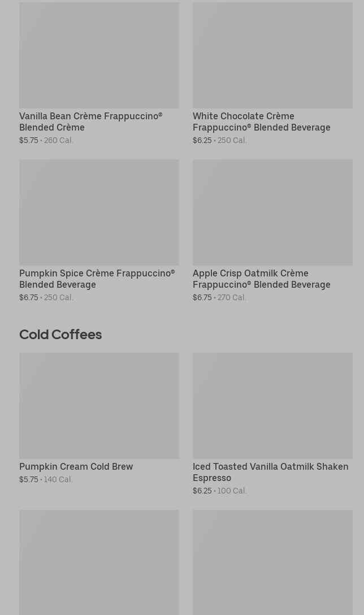Click the Cold Coffees section heading
The width and height of the screenshot is (364, 615).
(x=60, y=335)
